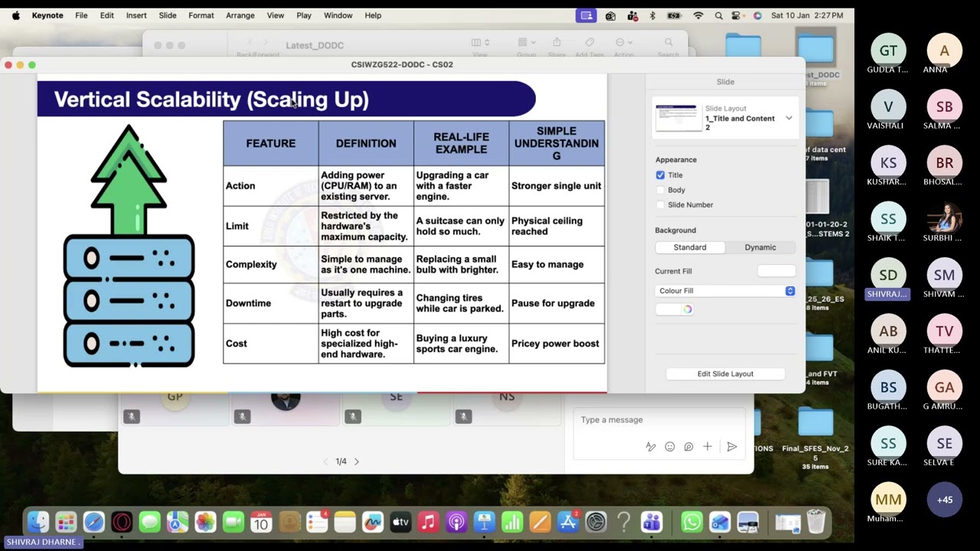Open Launchpad in the Dock
Viewport: 980px width, 551px height.
[x=66, y=523]
